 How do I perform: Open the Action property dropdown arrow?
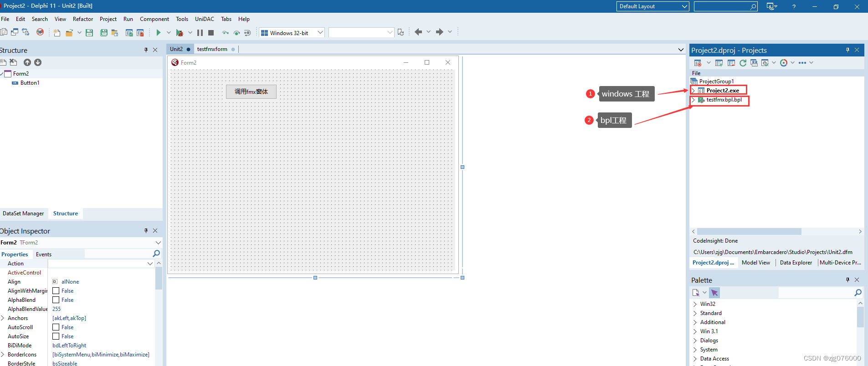(150, 264)
